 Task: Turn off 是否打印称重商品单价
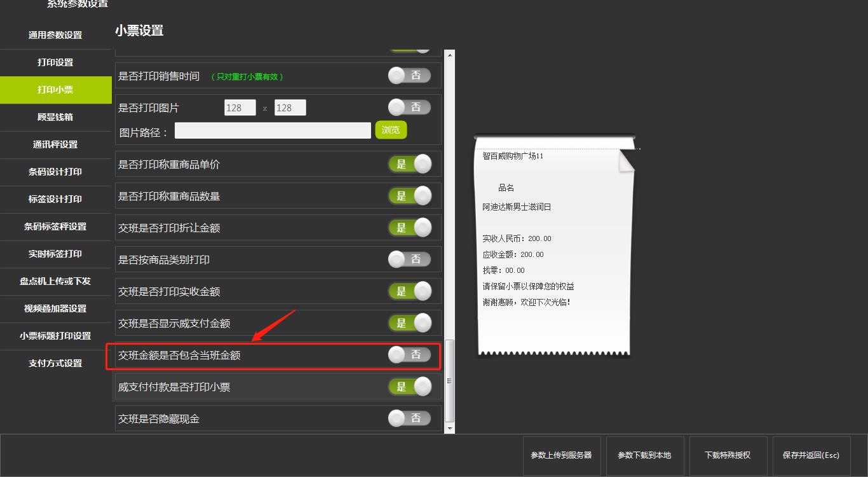coord(410,164)
